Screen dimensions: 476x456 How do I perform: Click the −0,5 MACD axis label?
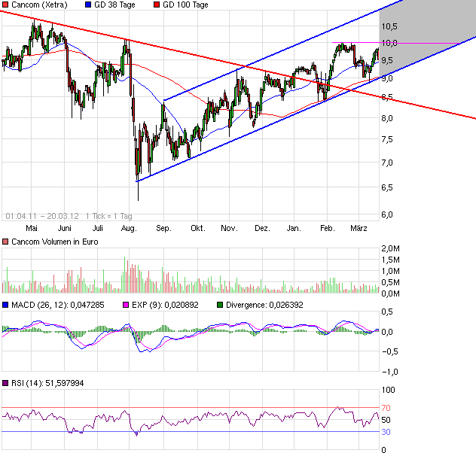[x=389, y=351]
